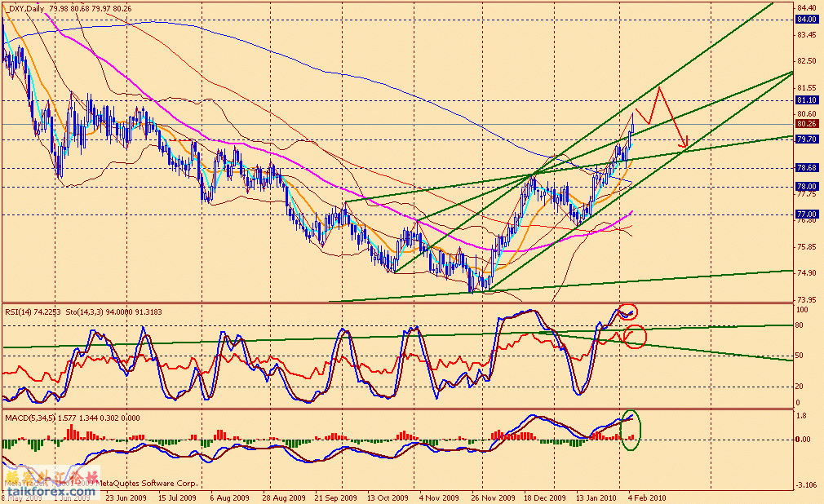Select the current price label 80.26

point(807,124)
